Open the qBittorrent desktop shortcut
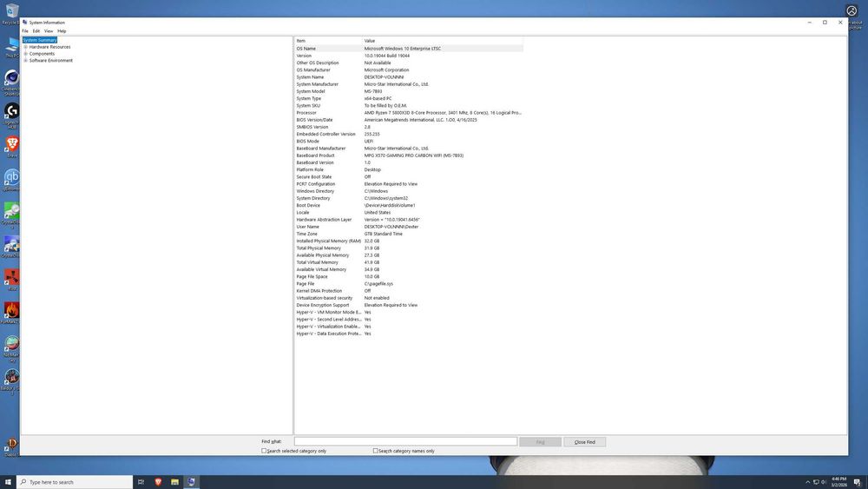The image size is (868, 489). point(11,177)
